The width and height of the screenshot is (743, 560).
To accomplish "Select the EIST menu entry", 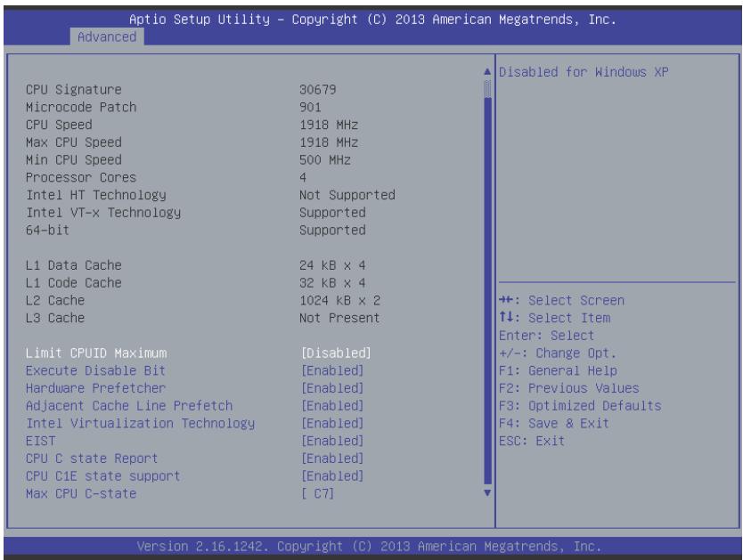I will point(41,441).
